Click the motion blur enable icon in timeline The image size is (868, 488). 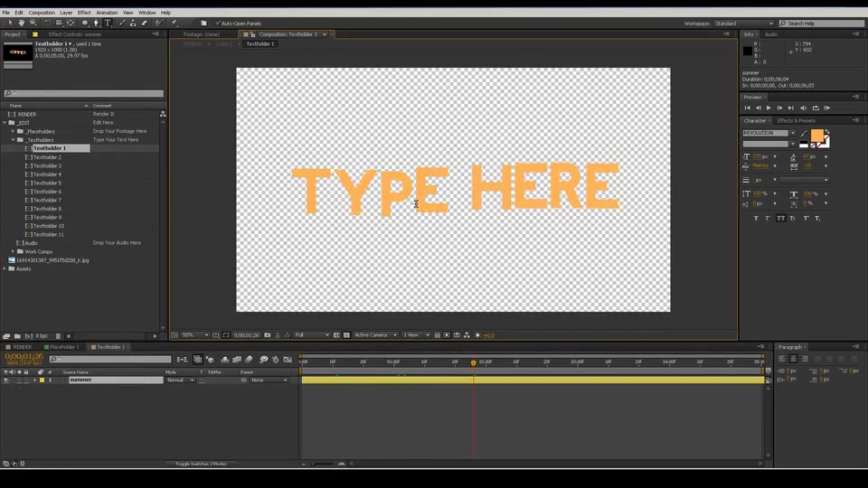click(250, 360)
